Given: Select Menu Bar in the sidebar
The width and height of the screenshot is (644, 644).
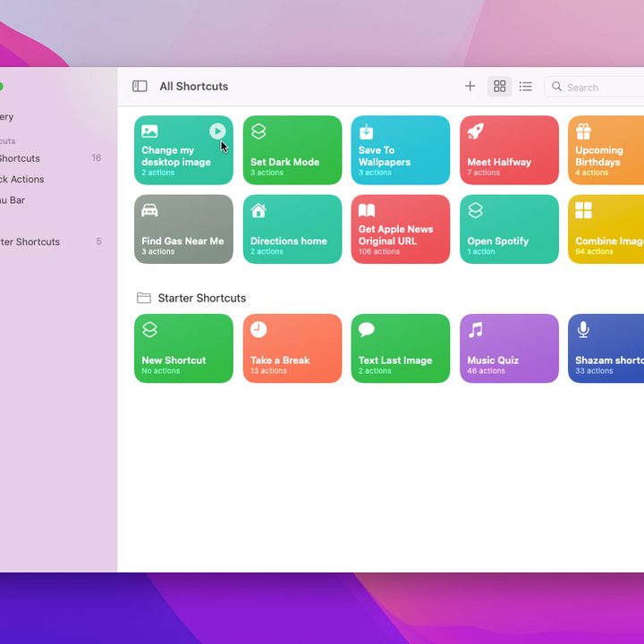Looking at the screenshot, I should coord(50,200).
